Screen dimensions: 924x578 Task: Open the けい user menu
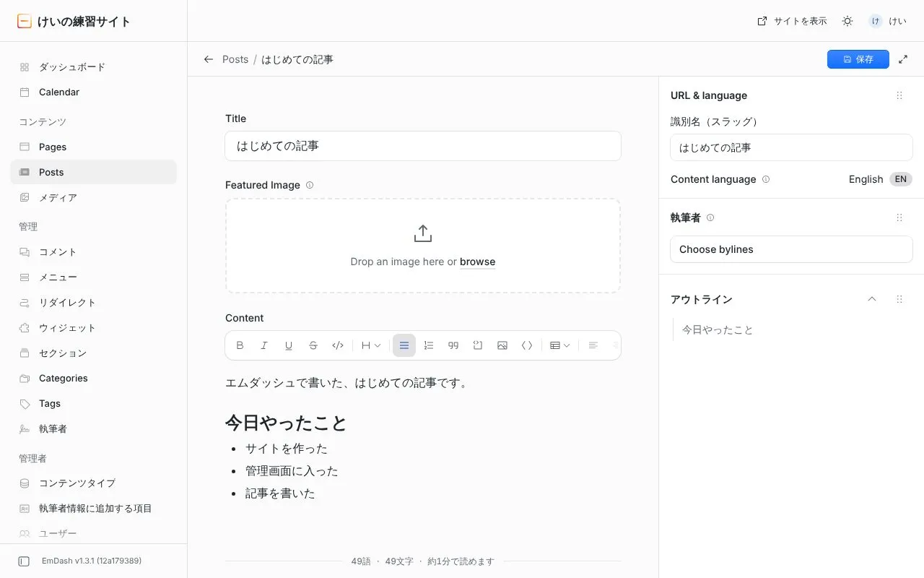point(888,21)
